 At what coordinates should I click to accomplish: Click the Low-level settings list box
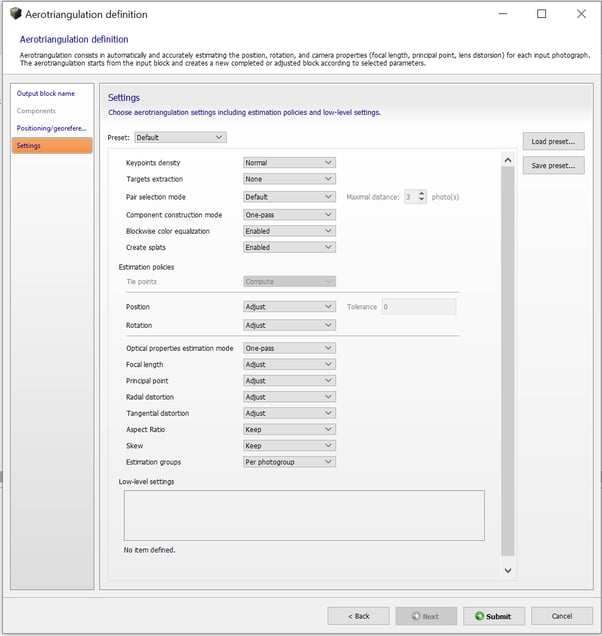coord(304,515)
